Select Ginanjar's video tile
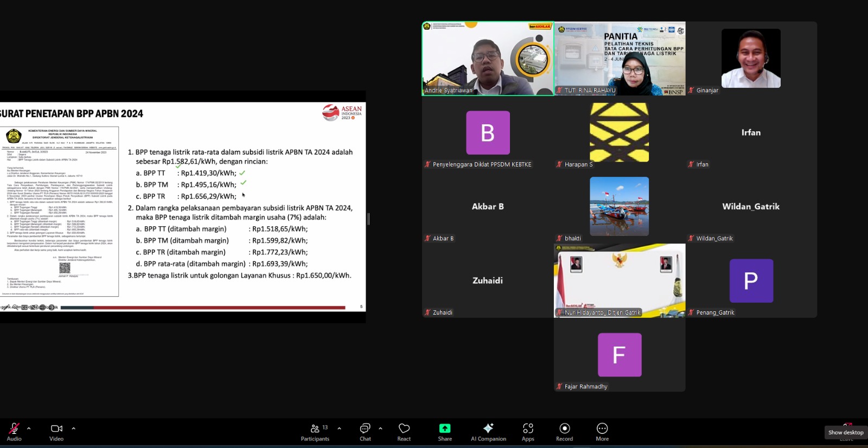Screen dimensions: 868x448 (x=751, y=59)
